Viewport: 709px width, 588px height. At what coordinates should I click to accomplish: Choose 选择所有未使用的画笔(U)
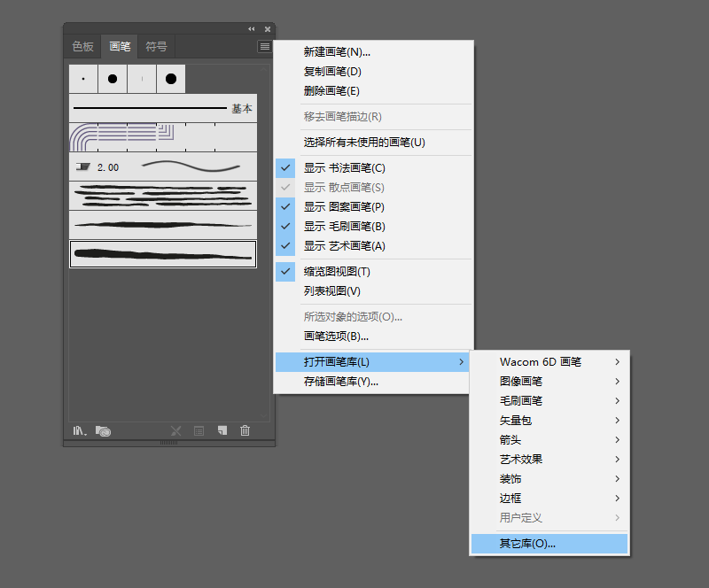pyautogui.click(x=373, y=143)
